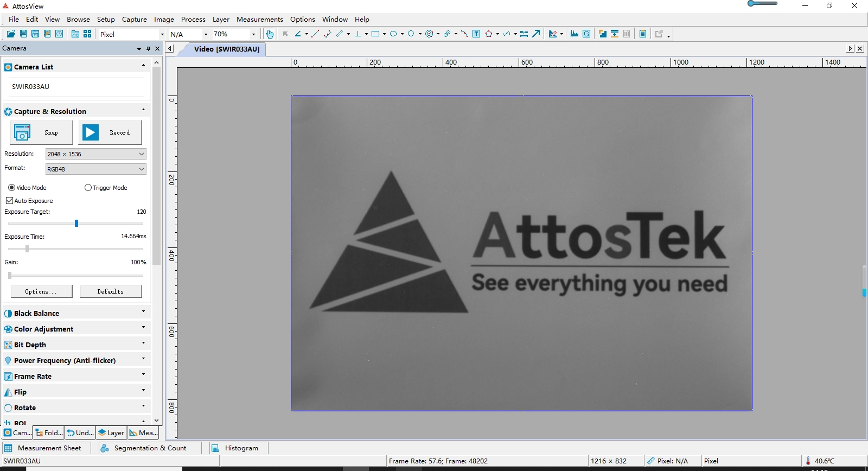Select the angle measurement tool

click(x=298, y=34)
